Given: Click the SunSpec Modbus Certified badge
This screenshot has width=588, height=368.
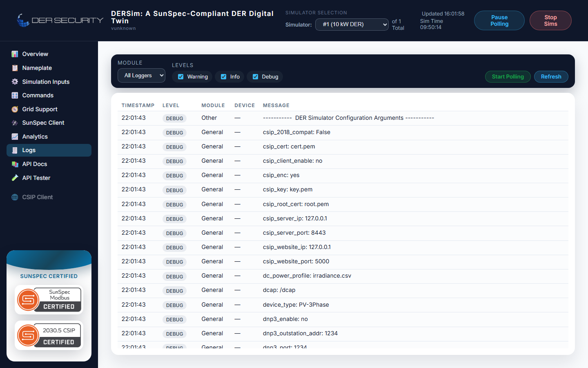Looking at the screenshot, I should [x=49, y=300].
